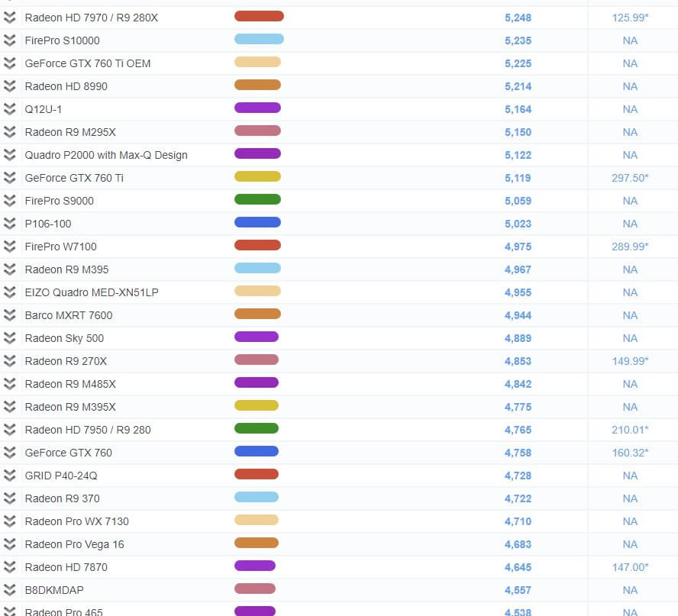The width and height of the screenshot is (678, 616).
Task: Click the light blue bar for FirePro S10000
Action: coord(259,40)
